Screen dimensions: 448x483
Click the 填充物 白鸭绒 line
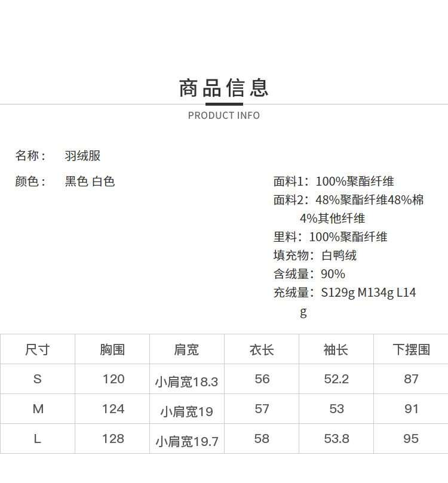click(x=315, y=256)
